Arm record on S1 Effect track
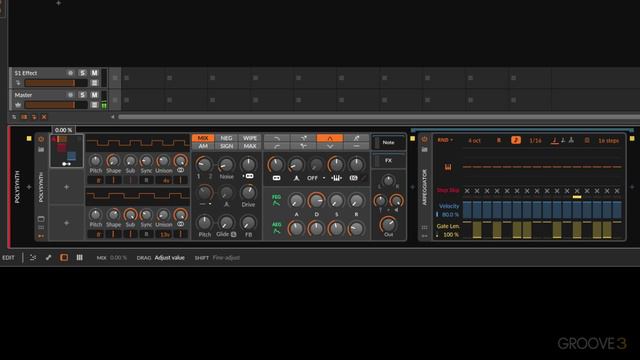The width and height of the screenshot is (640, 360). pos(70,73)
